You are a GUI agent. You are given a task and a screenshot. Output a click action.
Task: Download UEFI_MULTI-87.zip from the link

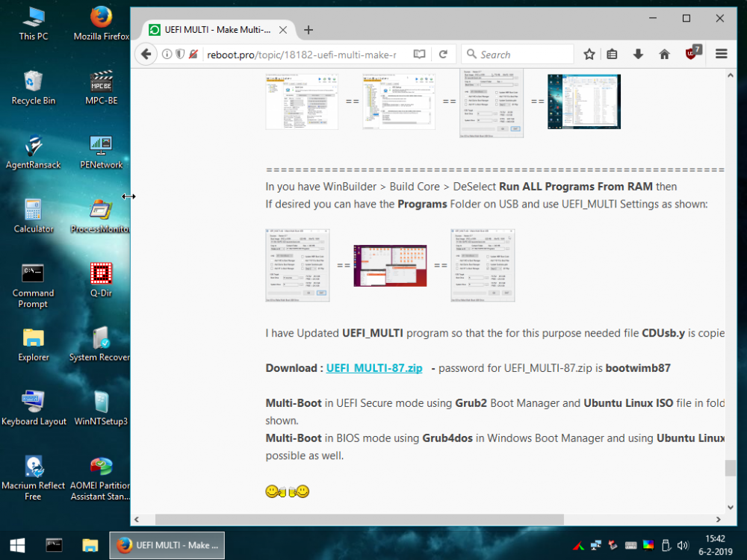373,367
